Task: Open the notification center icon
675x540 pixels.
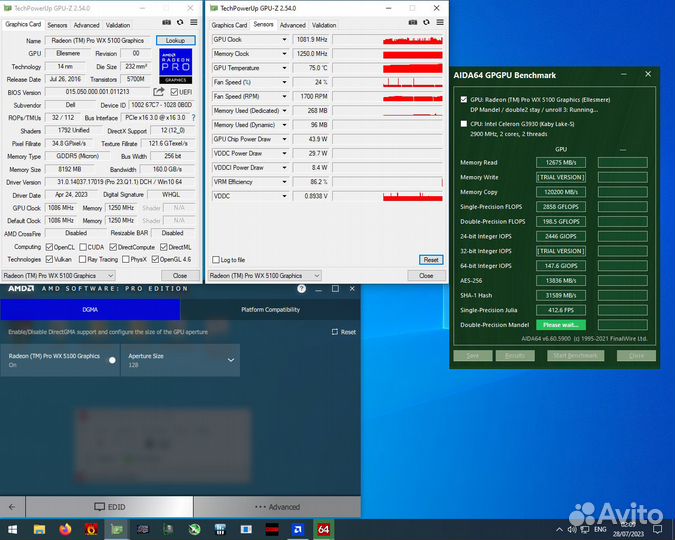Action: pos(657,529)
